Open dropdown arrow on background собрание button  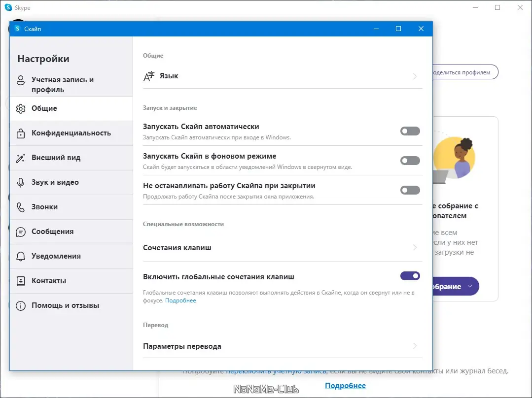[470, 286]
